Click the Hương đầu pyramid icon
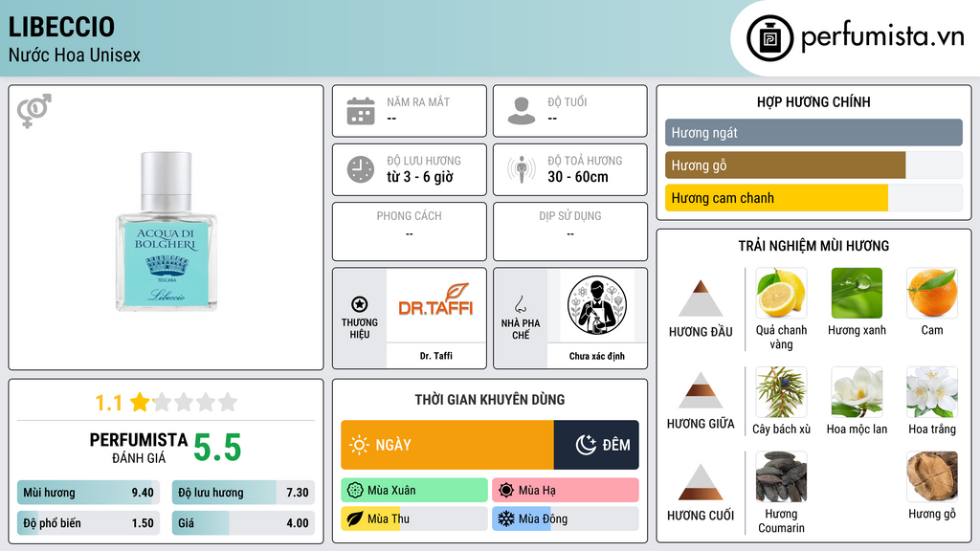 pyautogui.click(x=701, y=298)
